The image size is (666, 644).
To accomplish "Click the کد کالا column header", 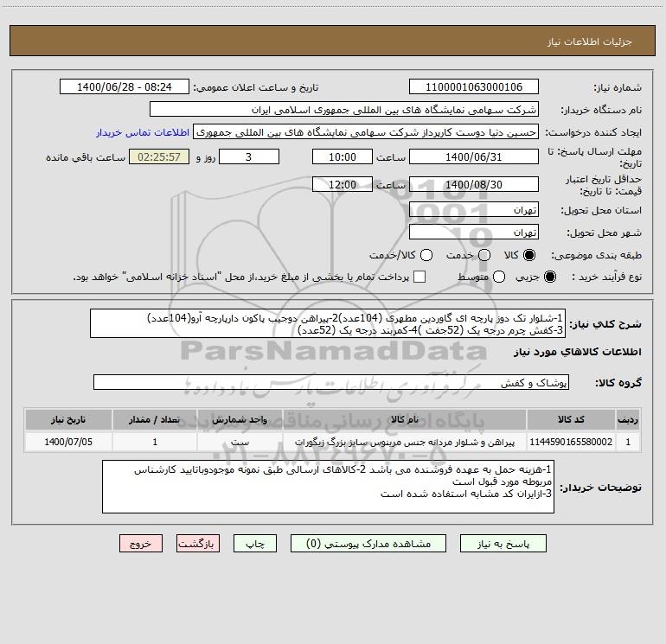I will (x=571, y=419).
